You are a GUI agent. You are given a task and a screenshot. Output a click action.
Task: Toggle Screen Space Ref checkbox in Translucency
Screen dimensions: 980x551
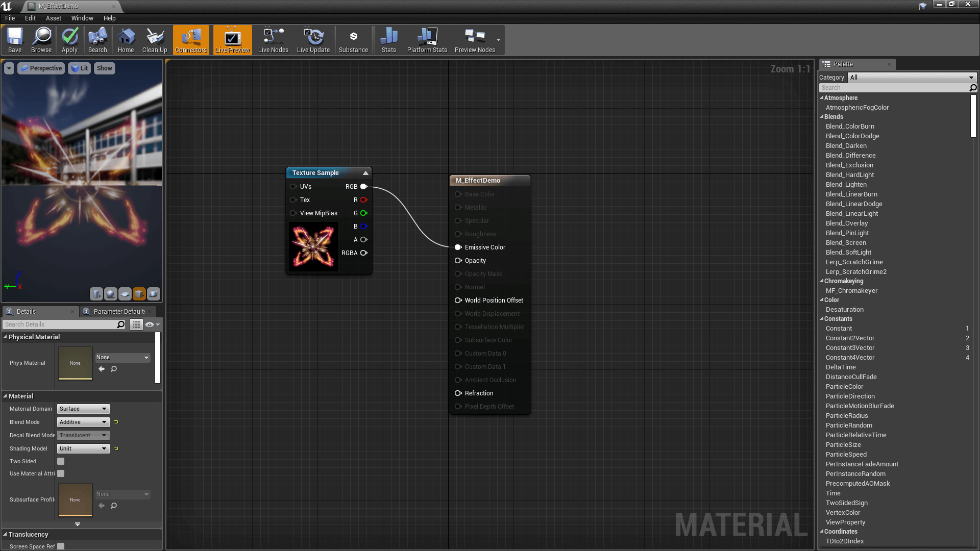click(61, 546)
